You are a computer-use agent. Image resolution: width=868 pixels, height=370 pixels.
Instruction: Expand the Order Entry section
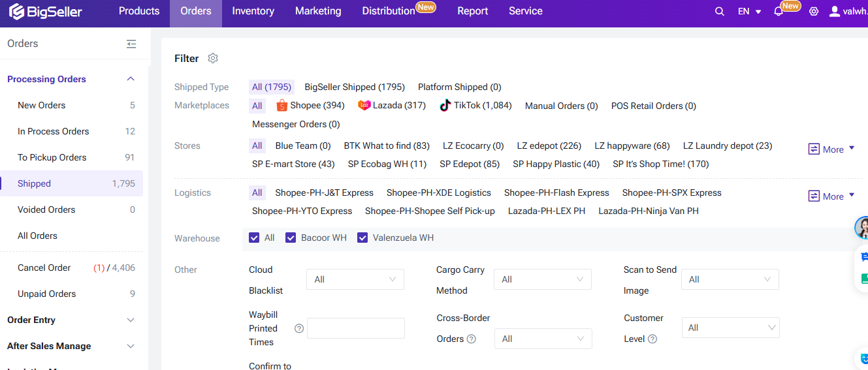click(131, 320)
